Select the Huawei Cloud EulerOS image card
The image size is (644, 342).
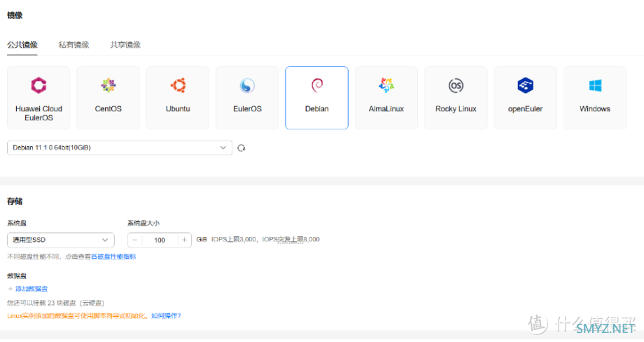click(38, 98)
